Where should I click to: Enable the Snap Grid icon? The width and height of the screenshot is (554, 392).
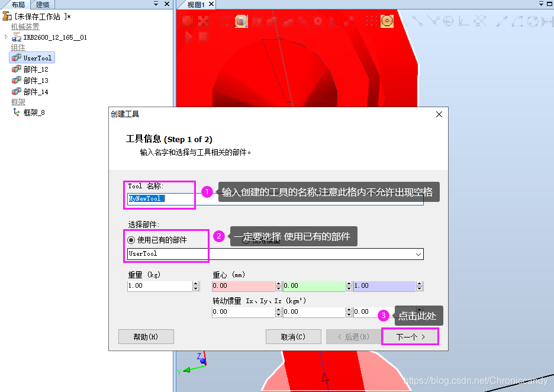click(x=479, y=21)
